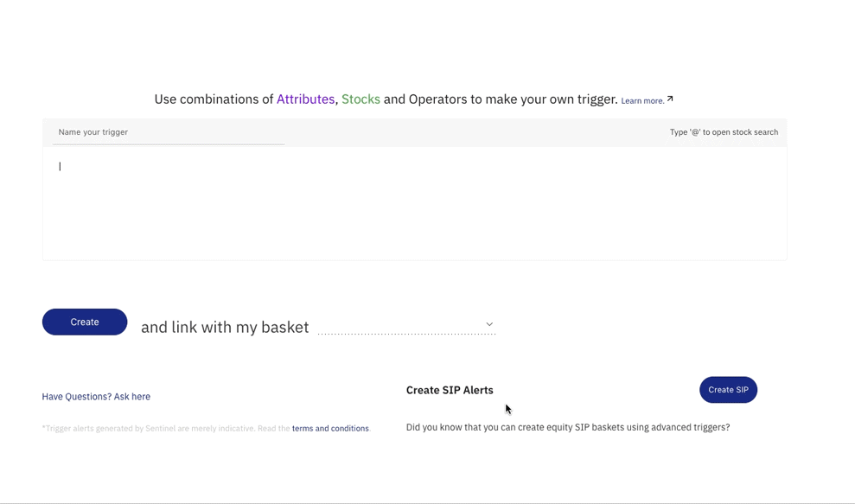Open the dotted basket dropdown field
This screenshot has width=855, height=504.
click(x=406, y=324)
